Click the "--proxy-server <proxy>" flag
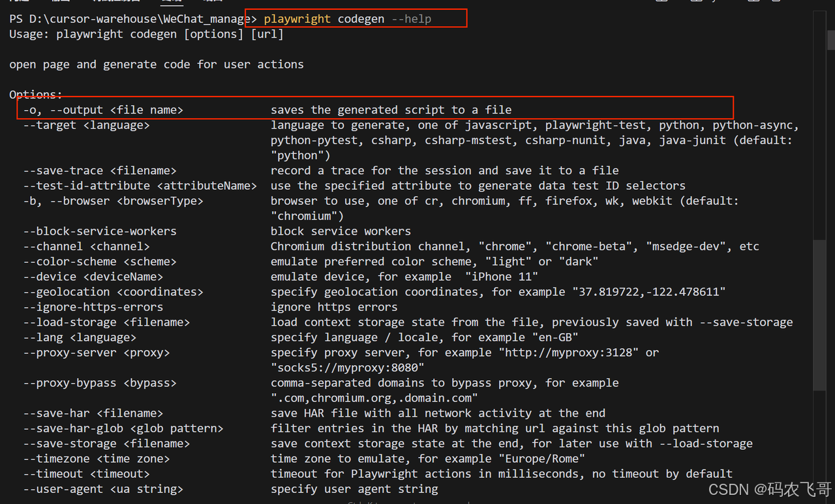This screenshot has height=504, width=835. [x=97, y=353]
